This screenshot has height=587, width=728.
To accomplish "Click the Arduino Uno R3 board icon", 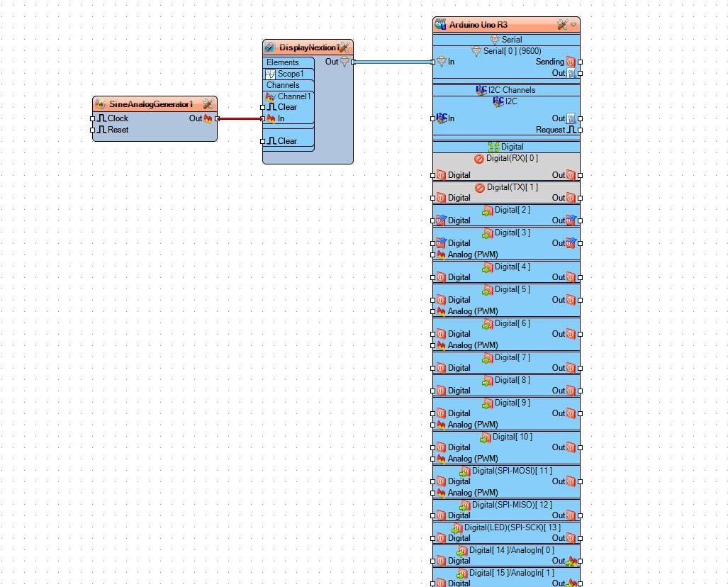I will click(440, 25).
